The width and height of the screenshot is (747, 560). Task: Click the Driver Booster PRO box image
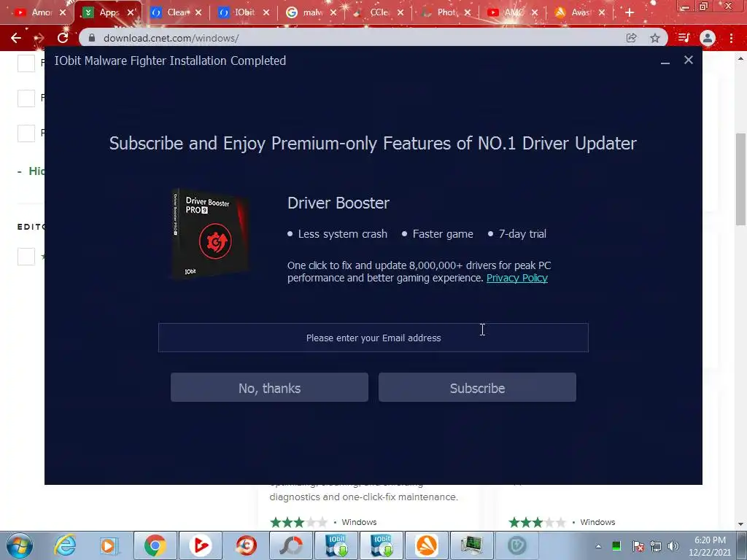(210, 234)
